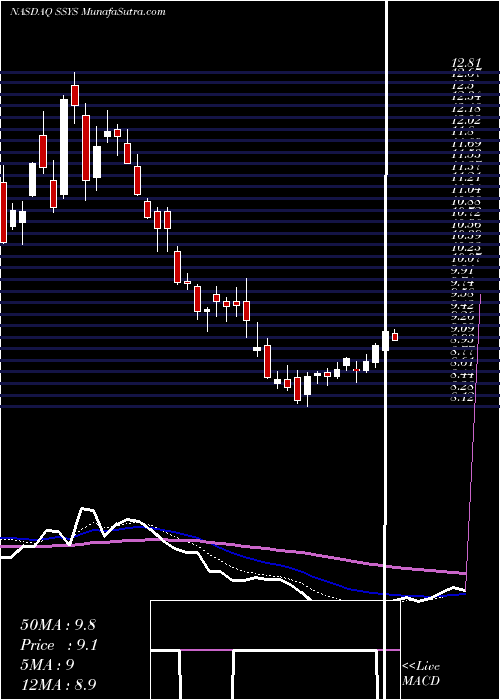Click the NASDAQ SSYS chart title

pos(88,11)
